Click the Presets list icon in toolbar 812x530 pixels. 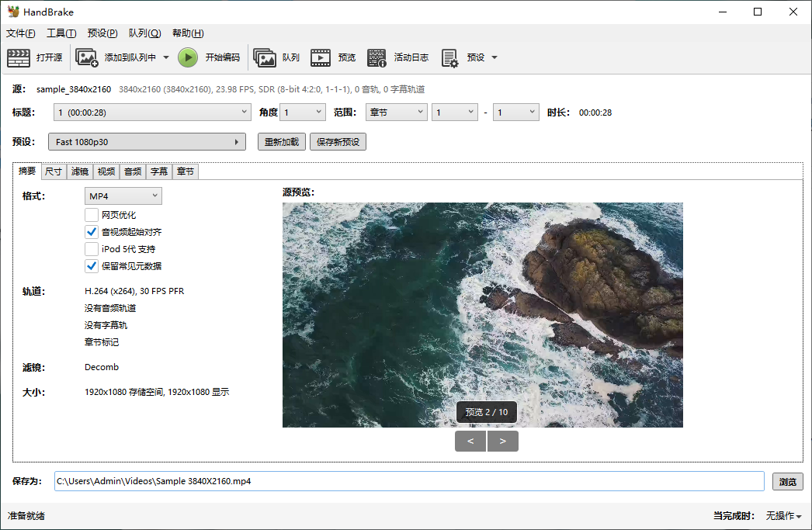pos(449,57)
